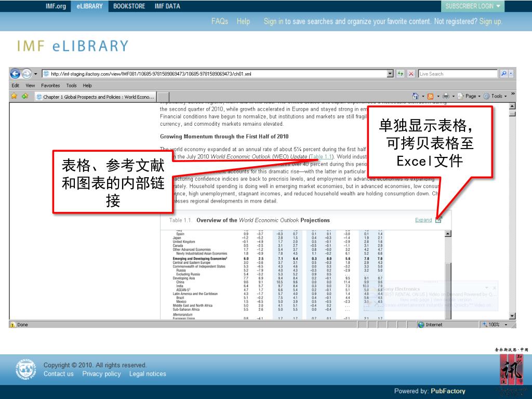The width and height of the screenshot is (532, 399).
Task: Open the Print dropdown arrow
Action: coord(453,96)
